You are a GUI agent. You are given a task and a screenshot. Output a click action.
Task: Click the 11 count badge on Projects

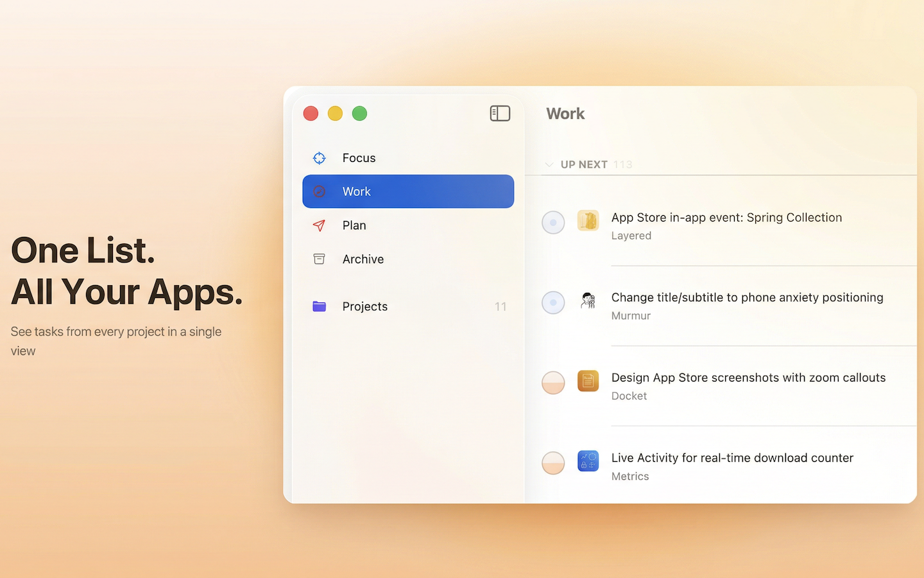pyautogui.click(x=501, y=306)
